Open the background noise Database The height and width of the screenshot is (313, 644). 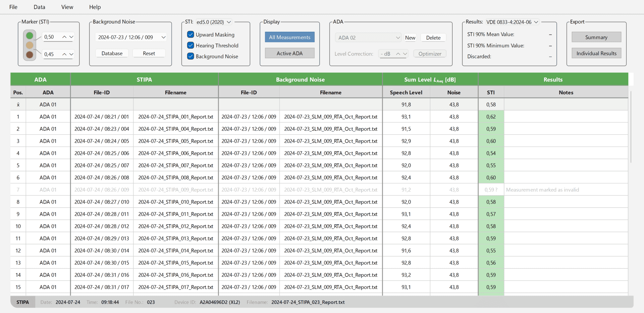(112, 53)
